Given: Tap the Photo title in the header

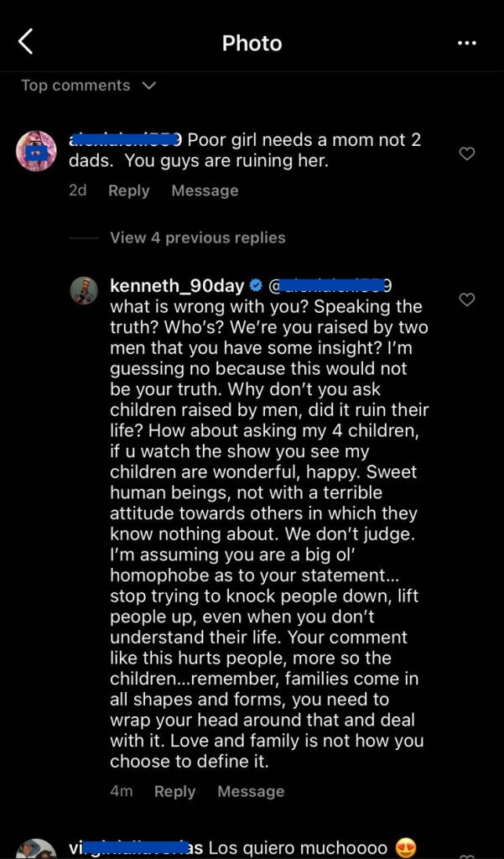Looking at the screenshot, I should coord(252,43).
